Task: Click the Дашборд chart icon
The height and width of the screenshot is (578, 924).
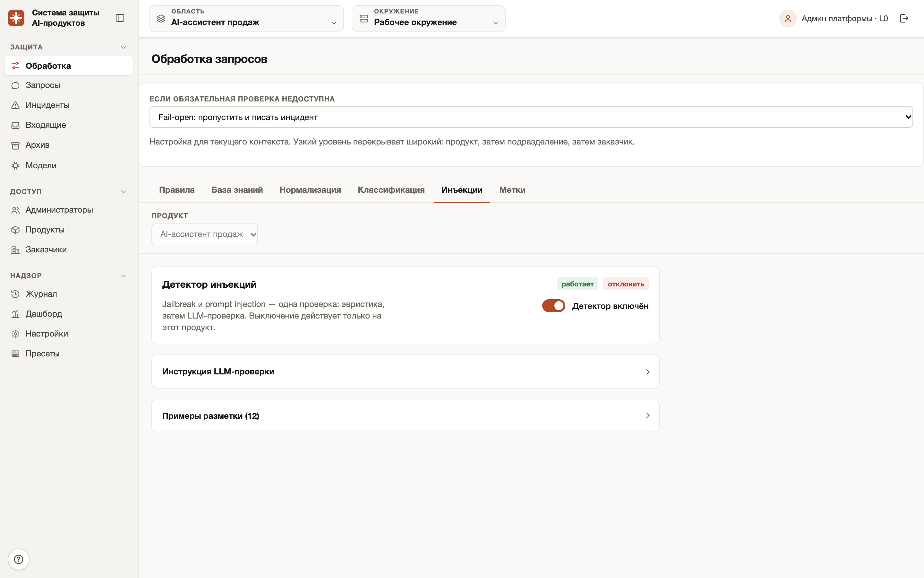Action: (15, 314)
